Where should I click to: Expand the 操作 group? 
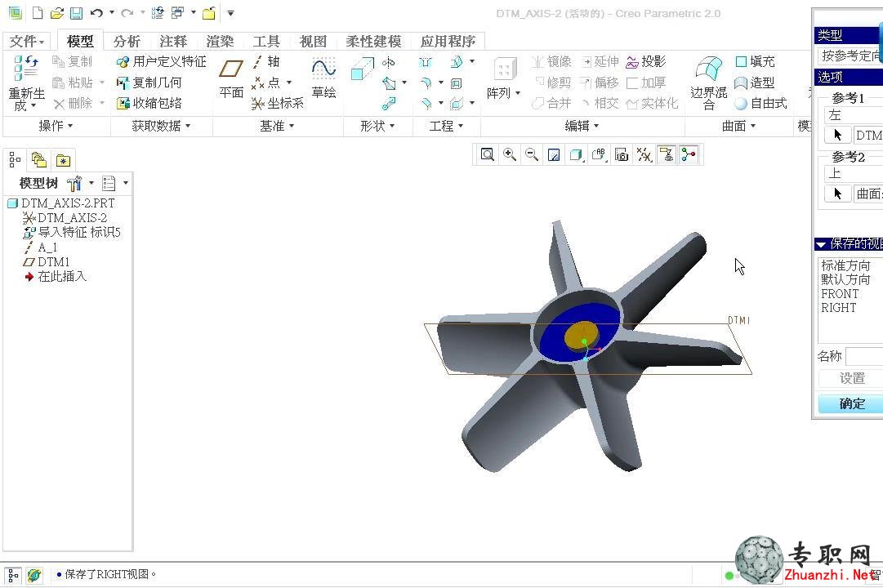click(x=56, y=126)
